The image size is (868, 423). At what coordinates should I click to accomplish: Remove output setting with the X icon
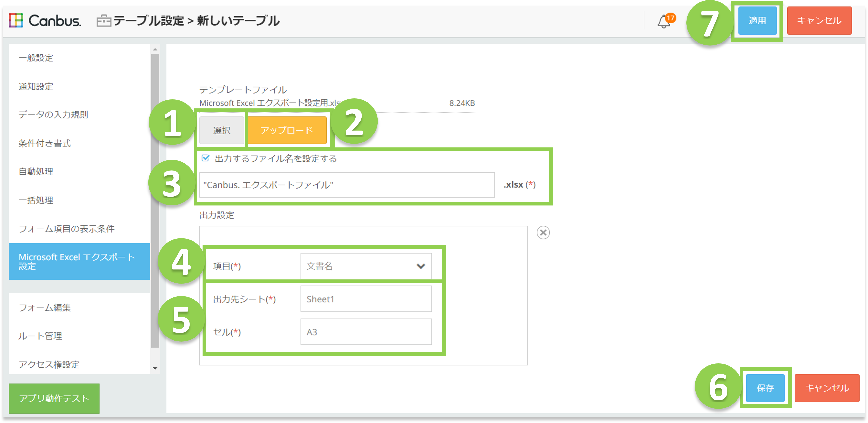(543, 232)
